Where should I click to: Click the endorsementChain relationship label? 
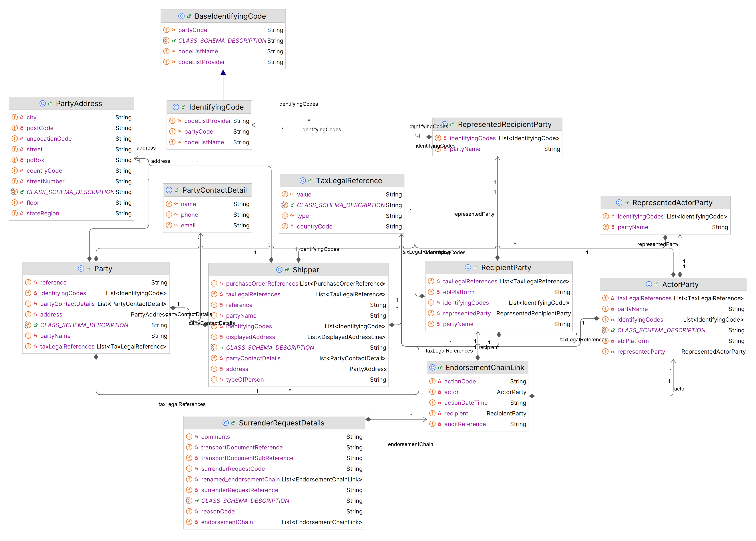[410, 444]
